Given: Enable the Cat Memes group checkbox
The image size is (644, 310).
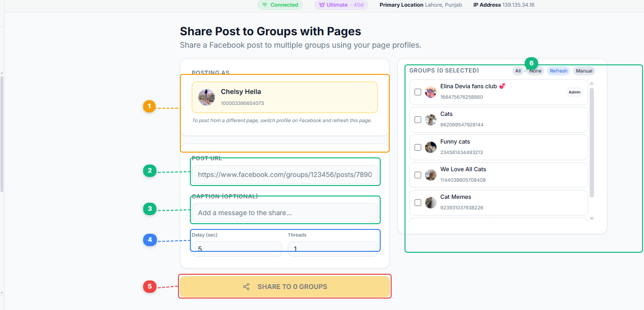Looking at the screenshot, I should pos(418,203).
